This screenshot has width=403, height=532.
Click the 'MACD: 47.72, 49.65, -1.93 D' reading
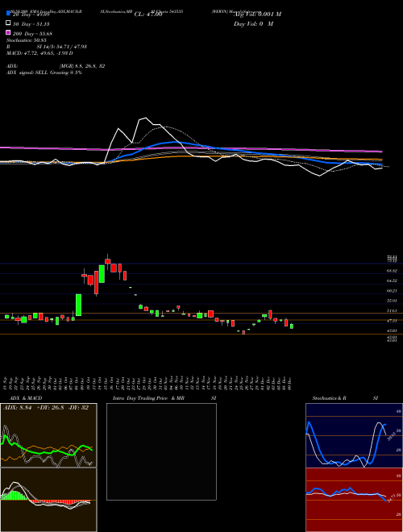(40, 53)
